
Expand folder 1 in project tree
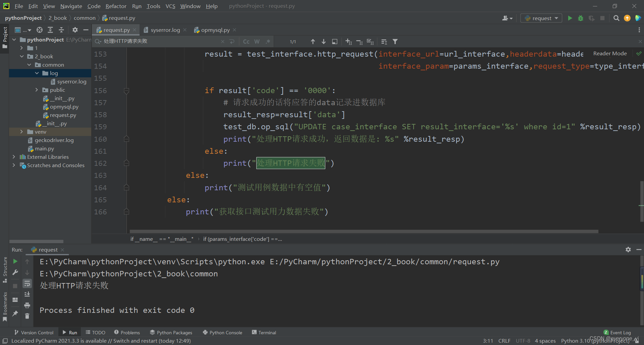pos(21,48)
